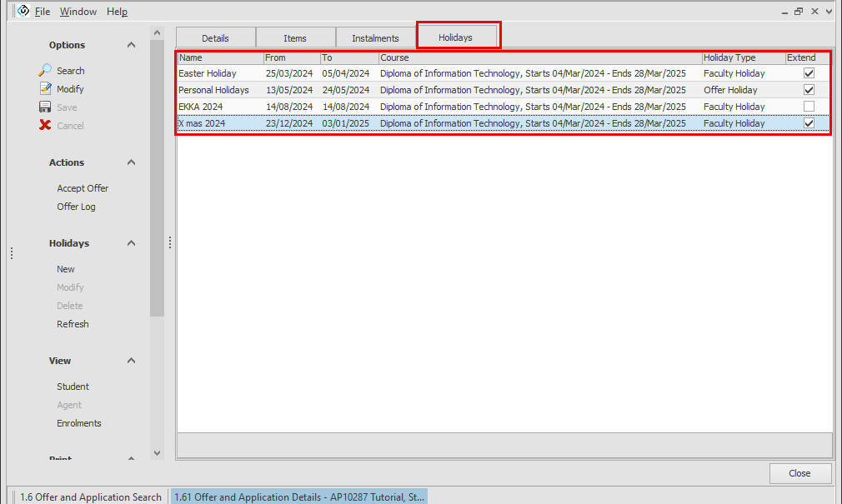The height and width of the screenshot is (504, 842).
Task: Click the Save disk icon
Action: 45,107
